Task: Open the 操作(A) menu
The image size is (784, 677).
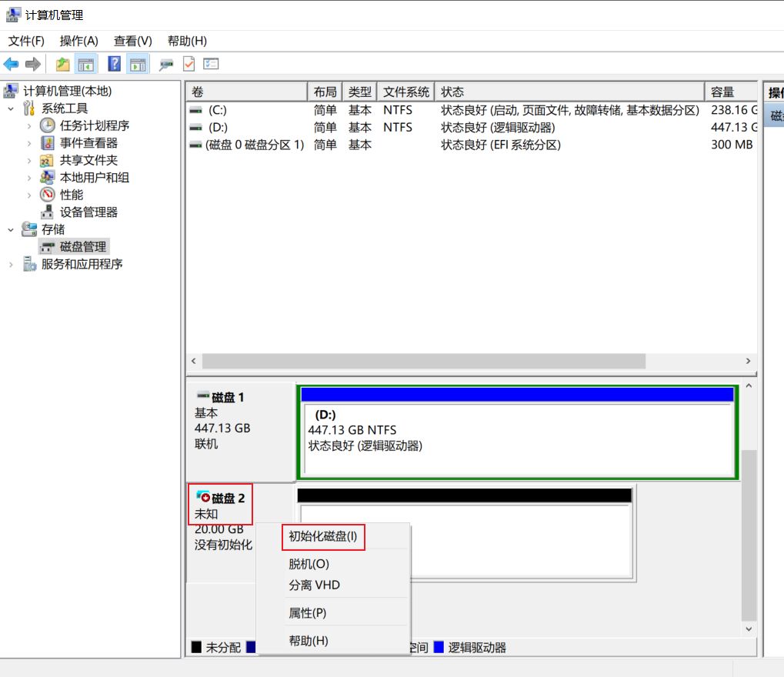Action: click(x=78, y=41)
